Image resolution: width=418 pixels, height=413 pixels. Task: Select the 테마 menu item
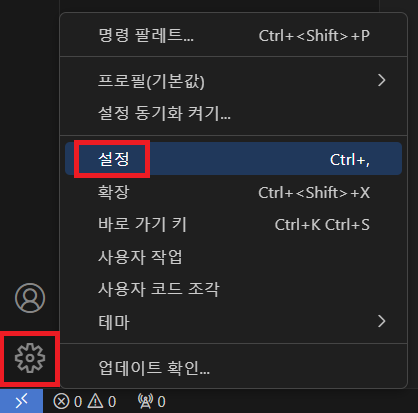click(x=233, y=322)
